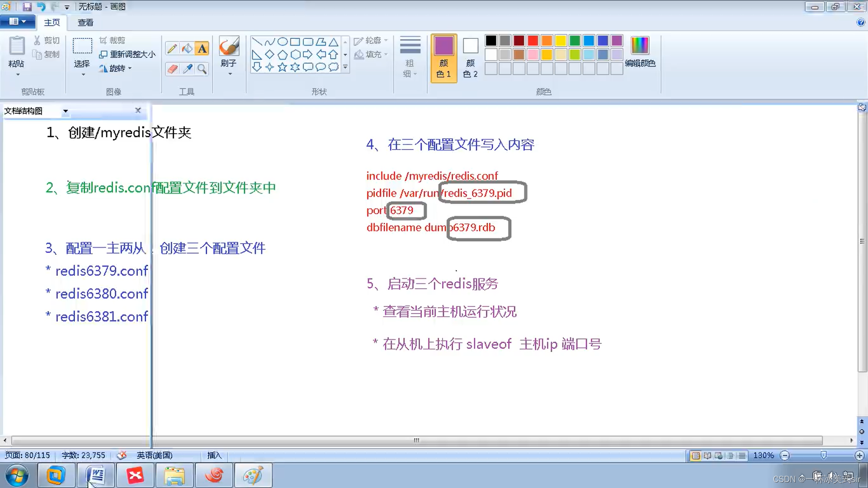Select the Text tool
Image resolution: width=868 pixels, height=488 pixels.
tap(202, 48)
